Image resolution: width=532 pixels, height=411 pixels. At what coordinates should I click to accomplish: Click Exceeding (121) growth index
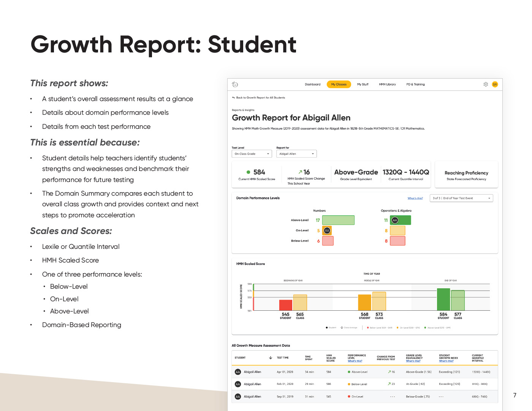[449, 372]
